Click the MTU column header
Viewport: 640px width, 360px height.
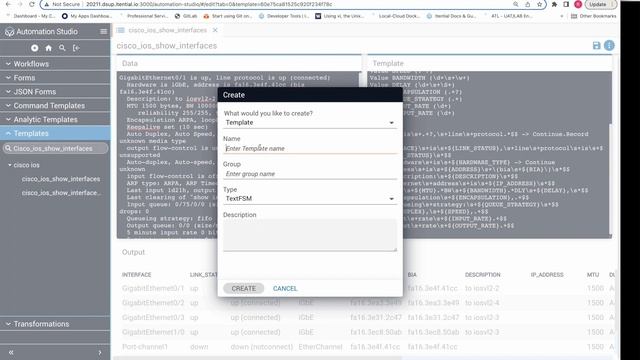click(593, 275)
